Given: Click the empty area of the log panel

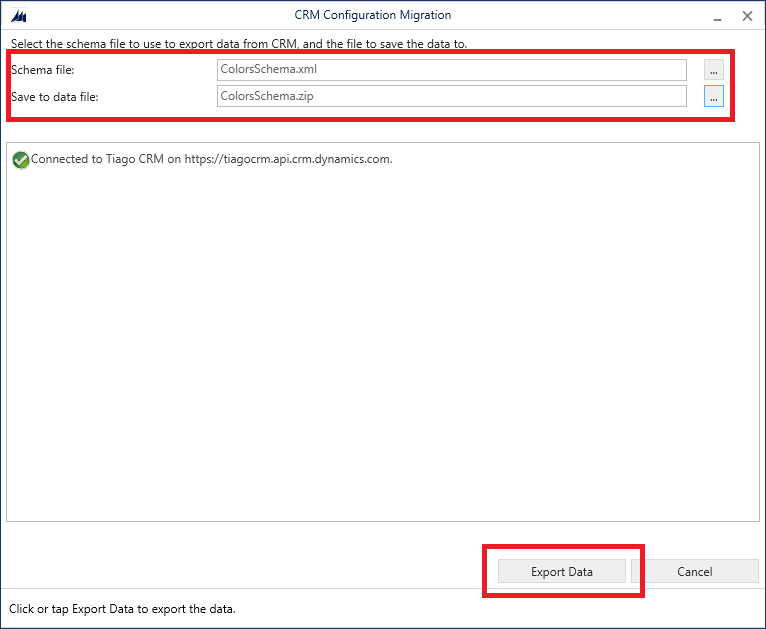Looking at the screenshot, I should [x=380, y=350].
